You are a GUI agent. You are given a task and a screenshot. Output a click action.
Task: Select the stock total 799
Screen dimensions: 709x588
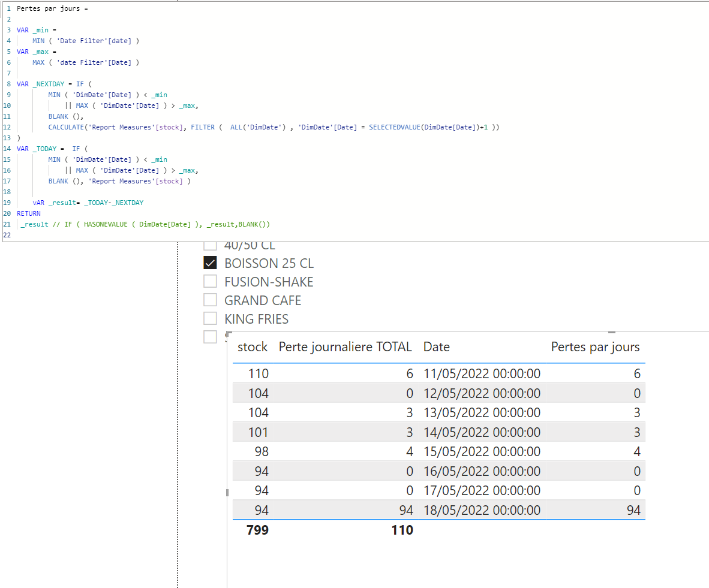tap(257, 530)
